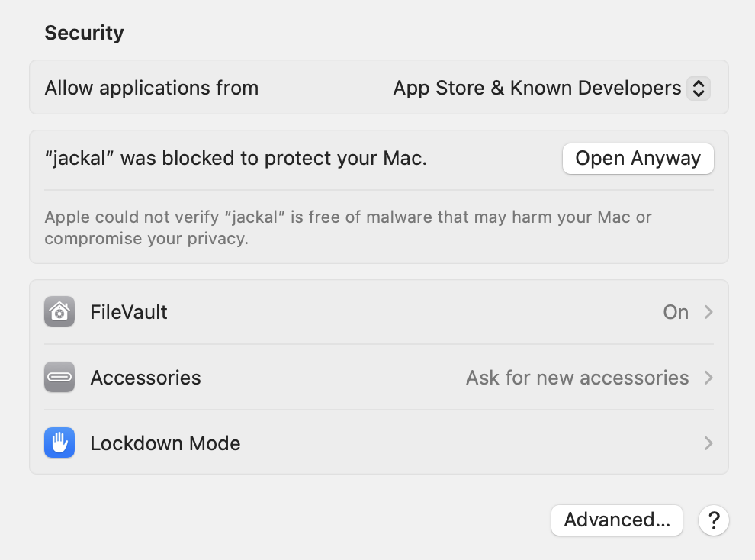Open the help question mark button
This screenshot has height=560, width=755.
(x=714, y=520)
